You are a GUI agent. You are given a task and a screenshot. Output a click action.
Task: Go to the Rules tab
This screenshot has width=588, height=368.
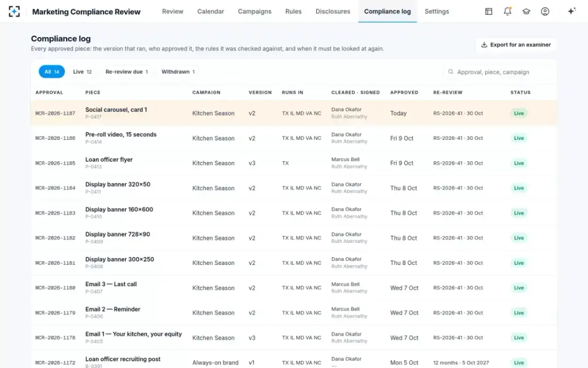(x=294, y=11)
